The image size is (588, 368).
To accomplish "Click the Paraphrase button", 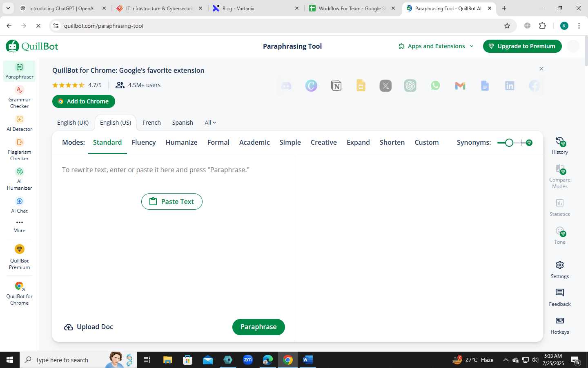I will (x=258, y=327).
